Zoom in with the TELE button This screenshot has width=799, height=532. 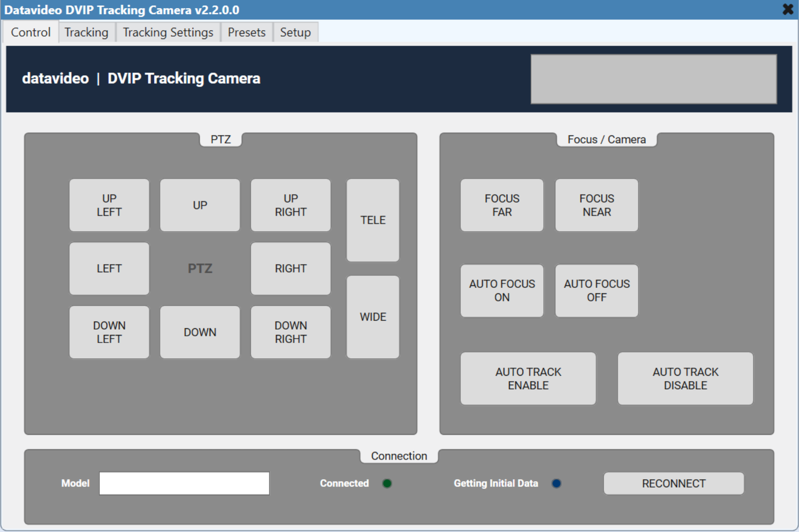pyautogui.click(x=373, y=220)
